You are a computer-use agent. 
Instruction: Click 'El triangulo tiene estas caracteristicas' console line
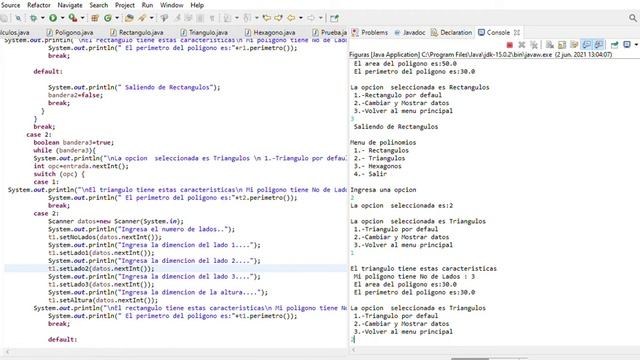click(423, 269)
